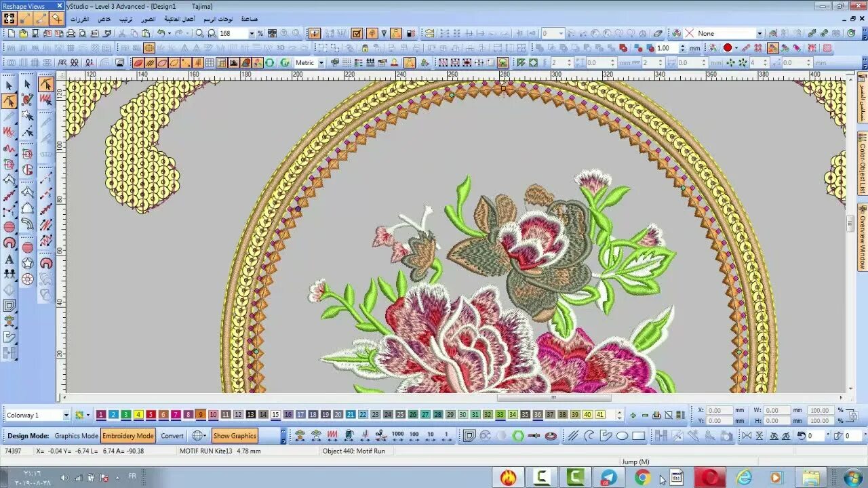This screenshot has height=488, width=868.
Task: Click the globe icon beside Convert
Action: point(198,436)
